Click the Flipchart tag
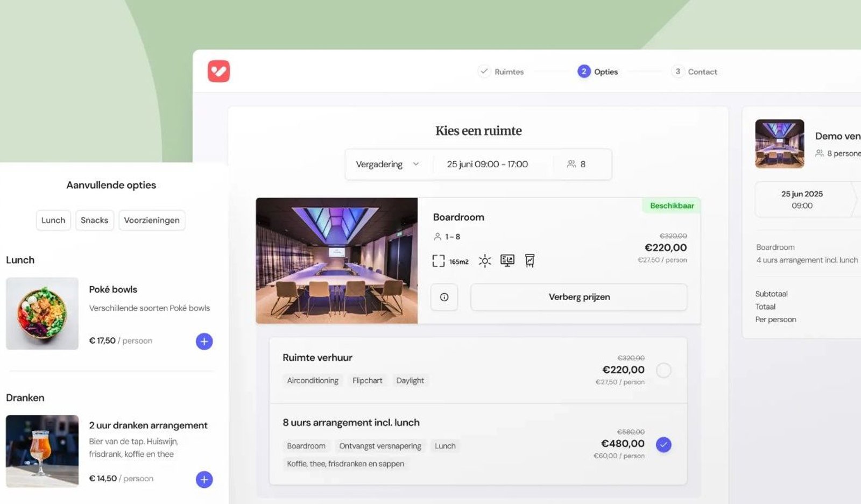This screenshot has width=861, height=504. tap(368, 380)
